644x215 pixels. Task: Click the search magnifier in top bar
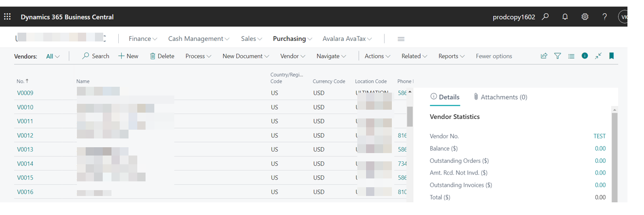point(545,17)
